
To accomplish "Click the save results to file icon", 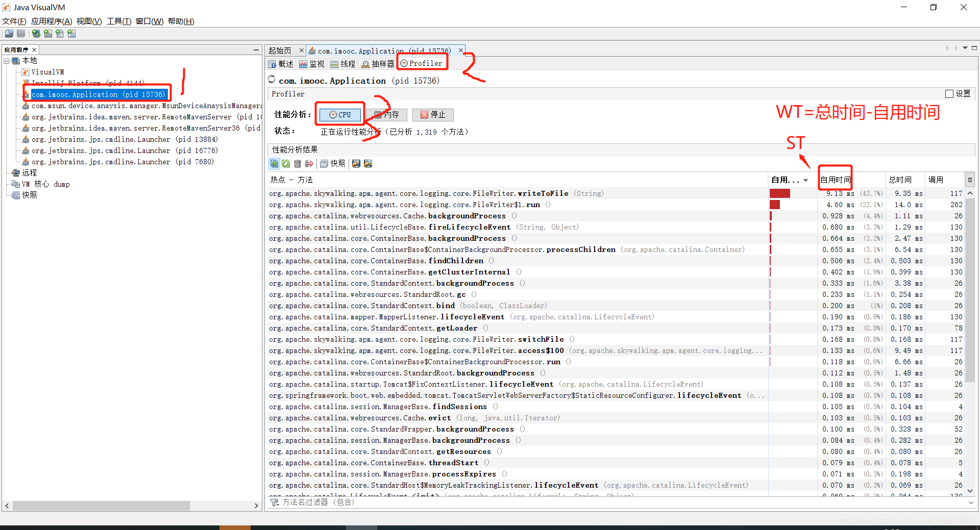I will coord(356,164).
